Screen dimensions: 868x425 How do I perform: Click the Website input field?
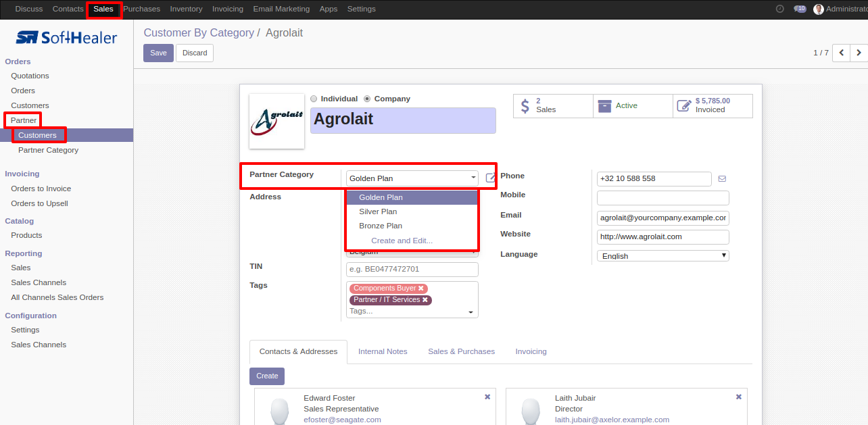coord(663,237)
